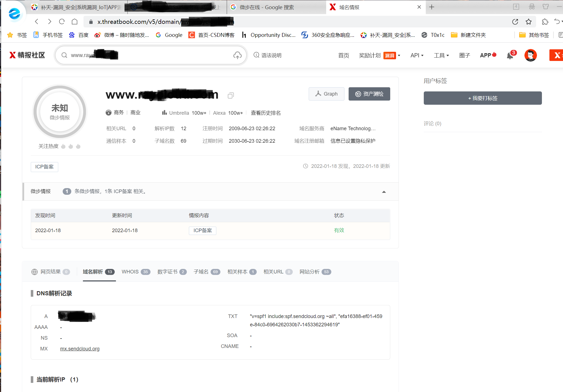Click the browser home icon

tap(75, 22)
